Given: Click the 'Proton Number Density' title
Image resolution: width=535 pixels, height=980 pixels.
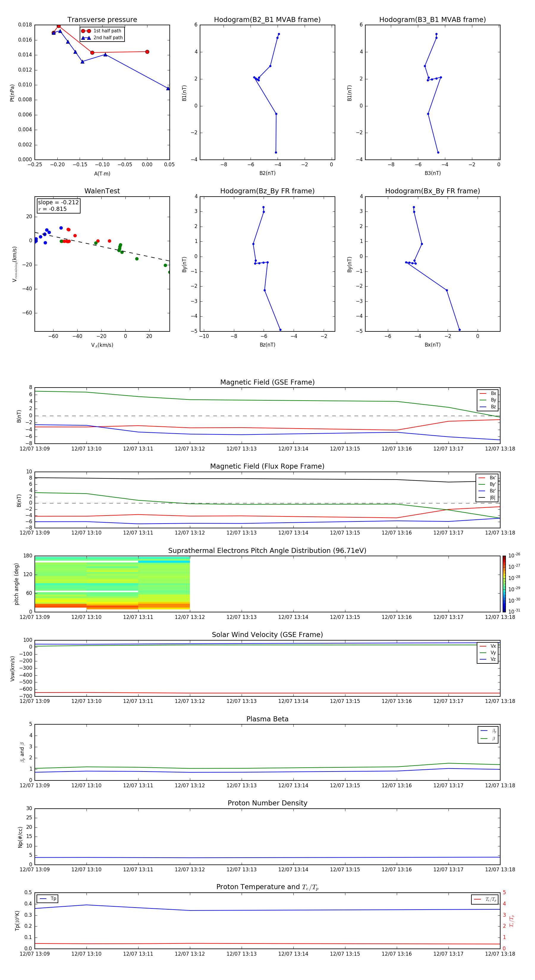Looking at the screenshot, I should point(267,803).
